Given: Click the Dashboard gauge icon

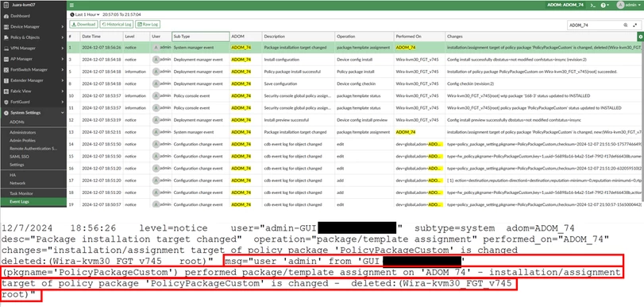Looking at the screenshot, I should [x=6, y=16].
